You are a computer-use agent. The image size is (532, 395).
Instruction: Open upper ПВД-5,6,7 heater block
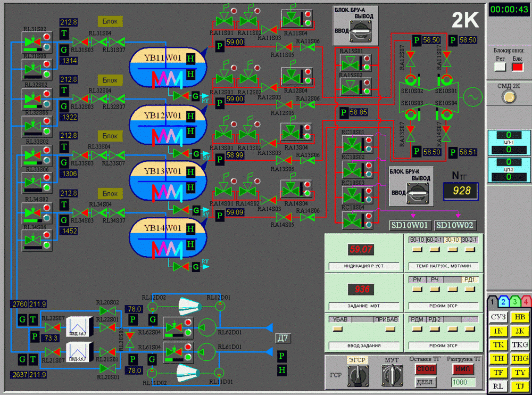(79, 326)
